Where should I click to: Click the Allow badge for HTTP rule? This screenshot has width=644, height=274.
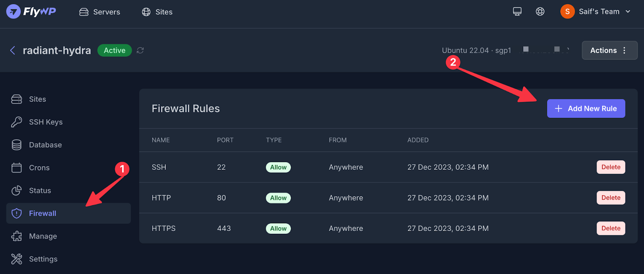click(278, 198)
